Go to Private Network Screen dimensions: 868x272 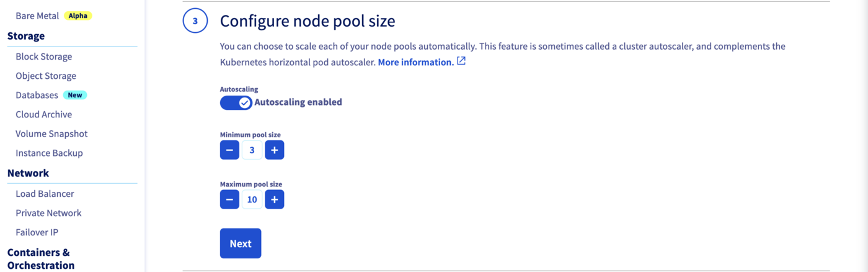pyautogui.click(x=48, y=213)
